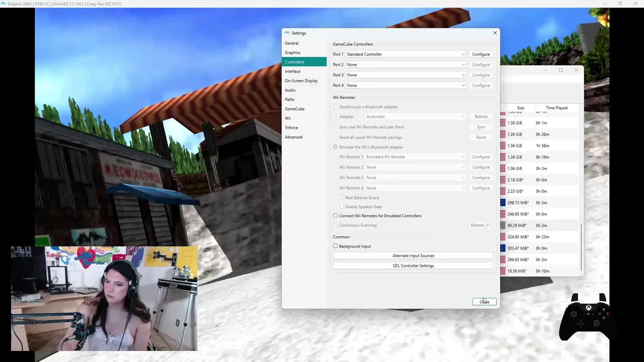Viewport: 644px width, 362px height.
Task: Open the Wii Remote 4 dropdown
Action: [416, 188]
